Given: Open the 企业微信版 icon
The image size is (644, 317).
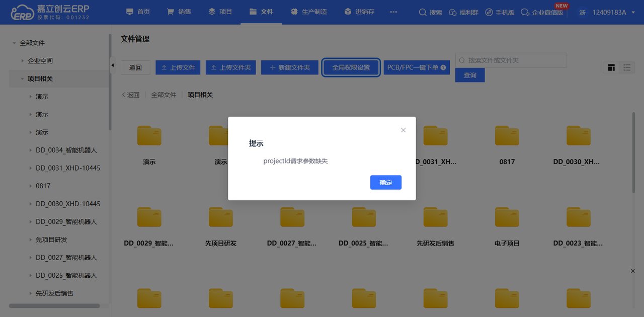Looking at the screenshot, I should coord(525,12).
